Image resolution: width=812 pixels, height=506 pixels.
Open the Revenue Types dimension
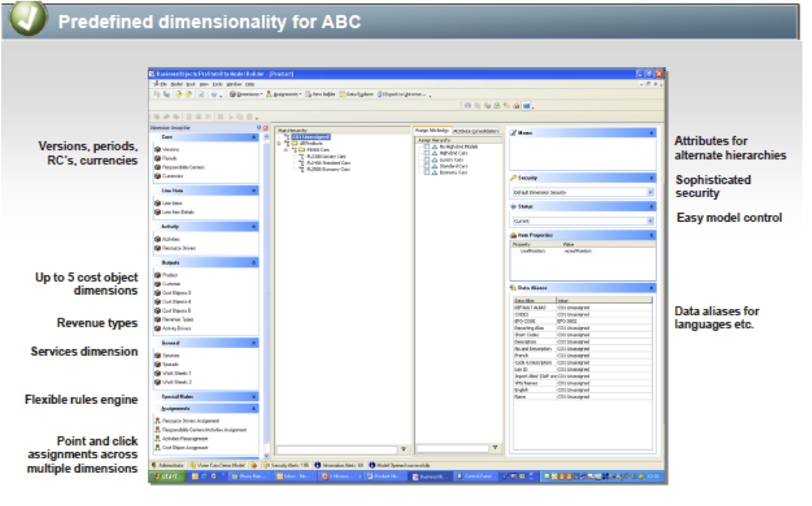pyautogui.click(x=174, y=319)
